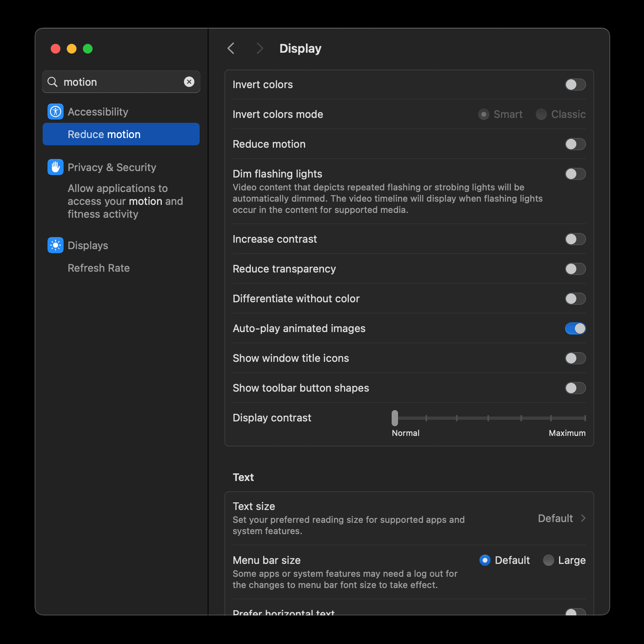Toggle Increase contrast on
Image resolution: width=644 pixels, height=644 pixels.
tap(575, 239)
